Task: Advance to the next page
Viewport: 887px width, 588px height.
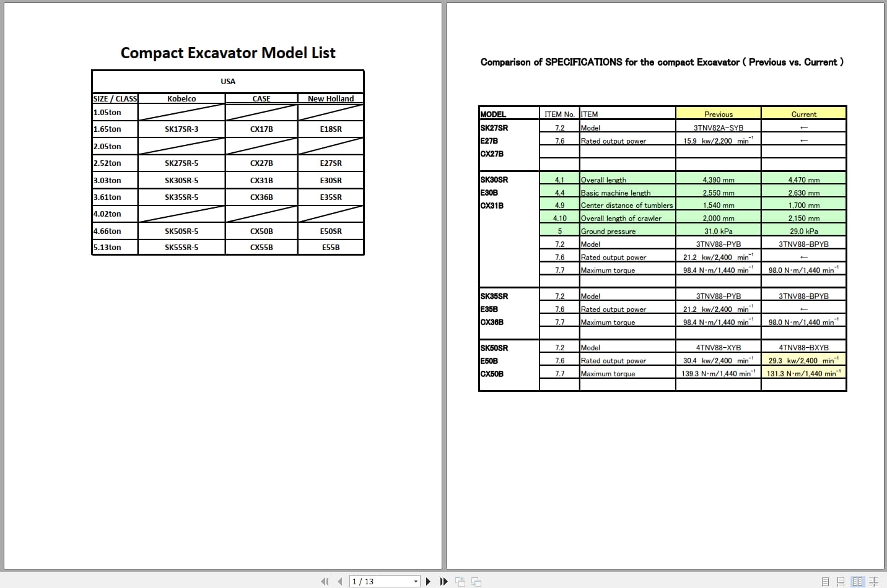Action: [428, 581]
